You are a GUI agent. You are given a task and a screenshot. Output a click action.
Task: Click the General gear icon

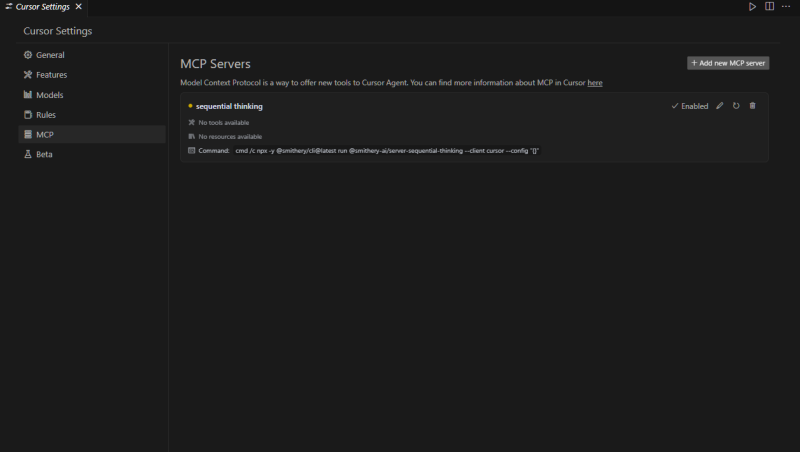click(28, 55)
